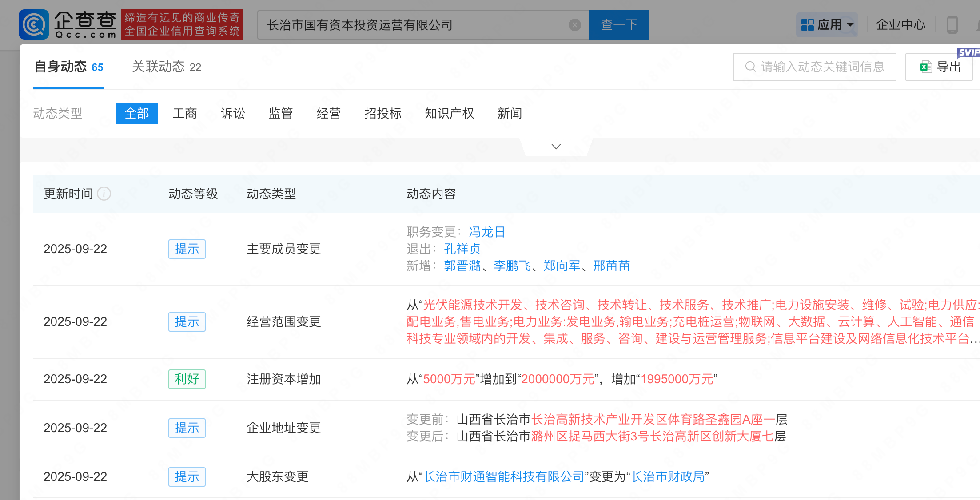Screen dimensions: 980x500
Task: Click the 导出 export button
Action: click(939, 67)
